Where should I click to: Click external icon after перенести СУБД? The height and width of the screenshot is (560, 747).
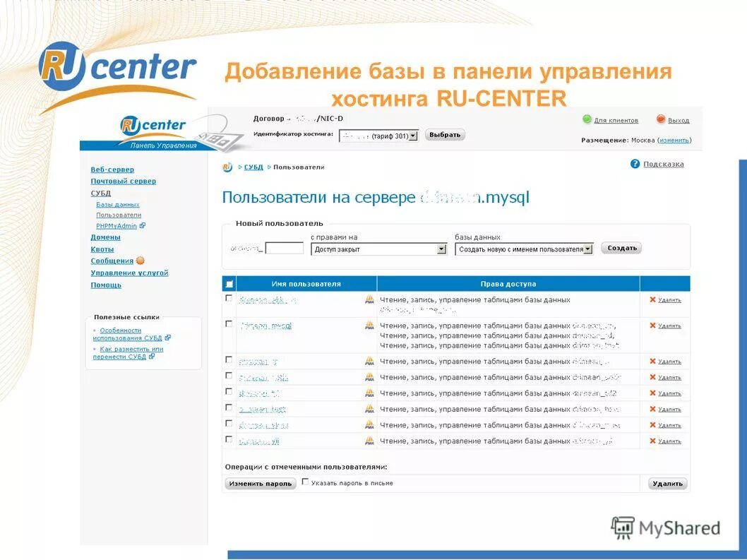[152, 356]
